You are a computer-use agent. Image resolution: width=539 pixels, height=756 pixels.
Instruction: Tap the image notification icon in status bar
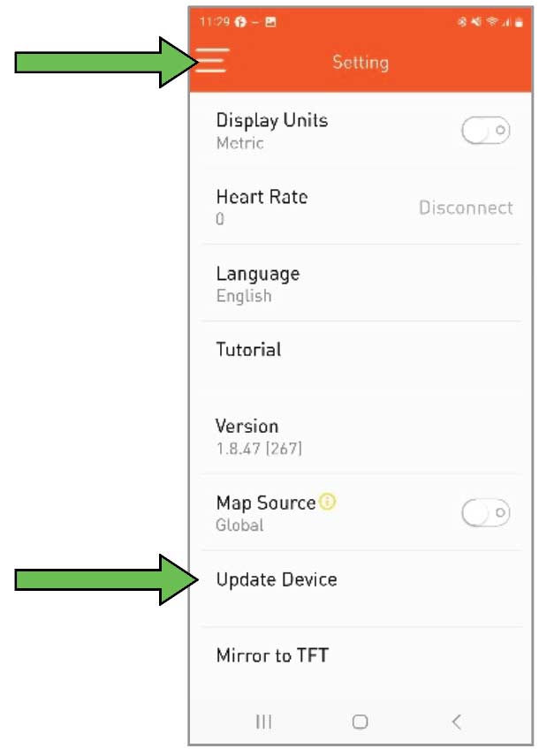point(271,22)
